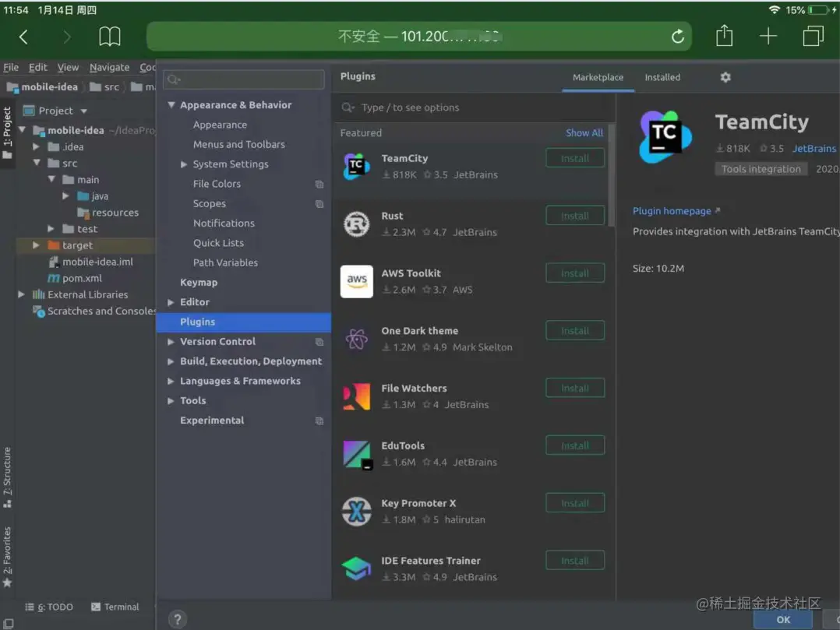Open the browser bookmarks book icon
Viewport: 840px width, 630px height.
click(109, 37)
